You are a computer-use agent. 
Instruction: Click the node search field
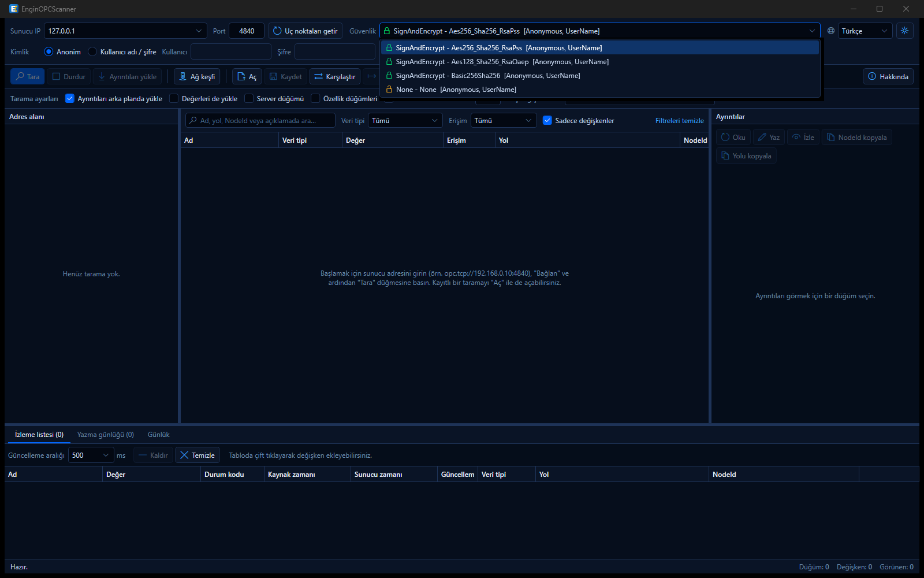click(x=260, y=120)
